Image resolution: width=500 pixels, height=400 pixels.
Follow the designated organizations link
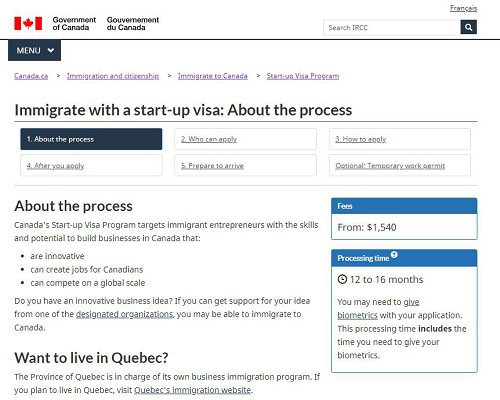point(124,314)
